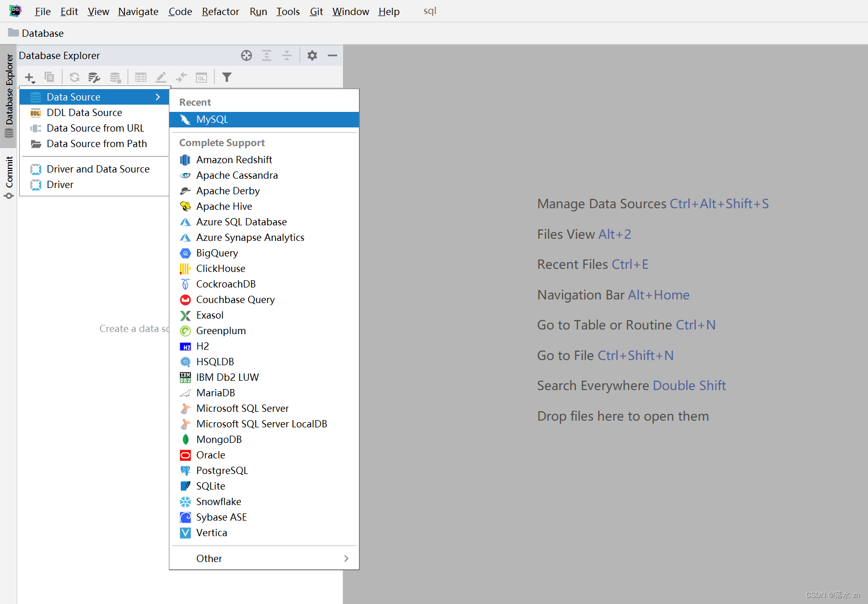Choose Data Source from Path

coord(94,143)
